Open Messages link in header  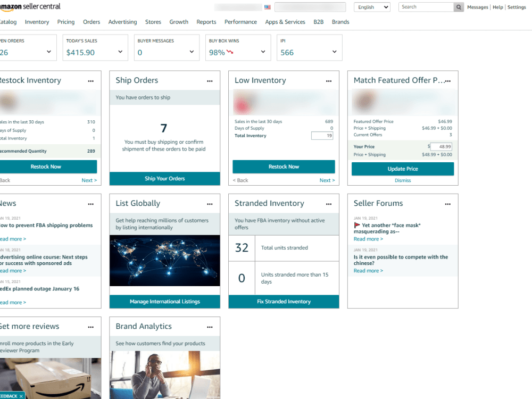pos(477,7)
